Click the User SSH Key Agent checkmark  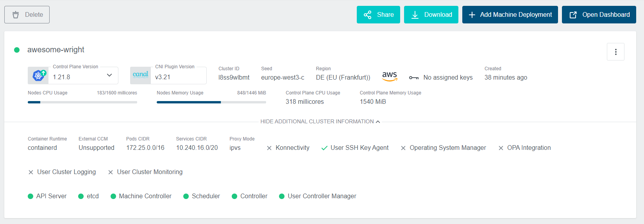click(x=324, y=148)
